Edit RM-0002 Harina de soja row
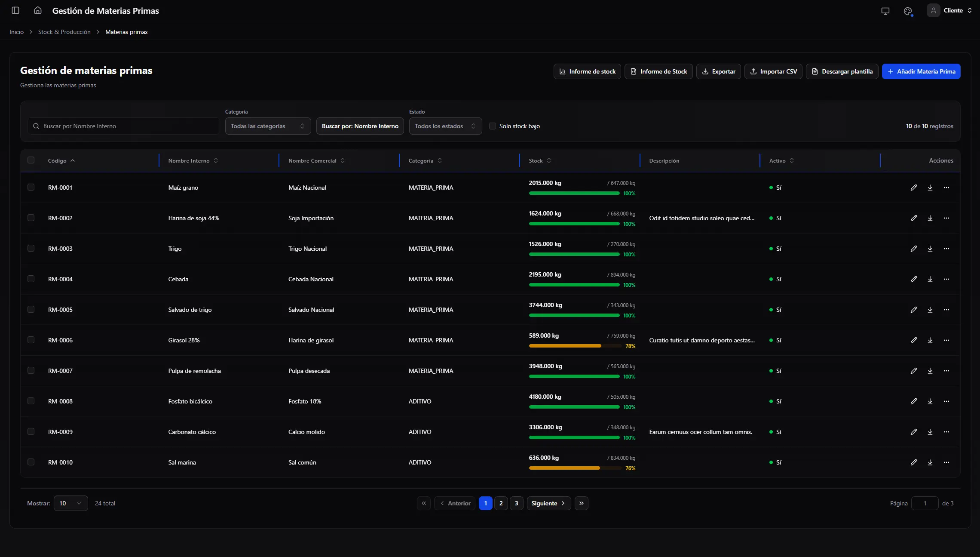This screenshot has height=557, width=980. [914, 218]
